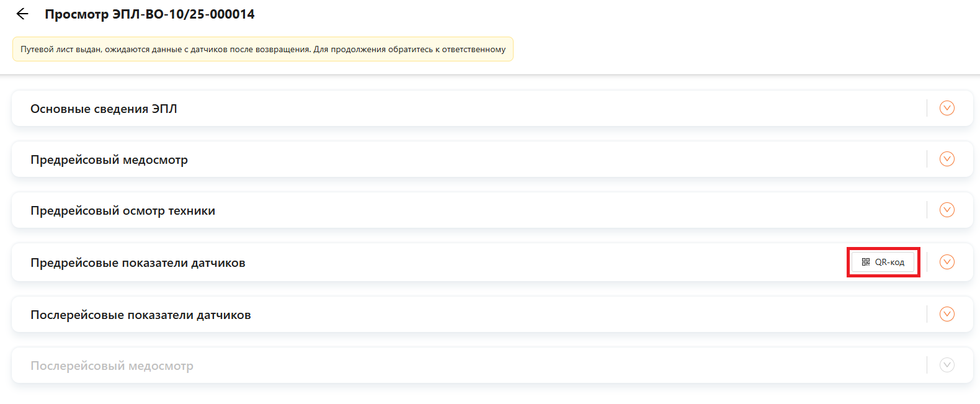The height and width of the screenshot is (404, 980).
Task: Go back using the left arrow icon
Action: [22, 14]
